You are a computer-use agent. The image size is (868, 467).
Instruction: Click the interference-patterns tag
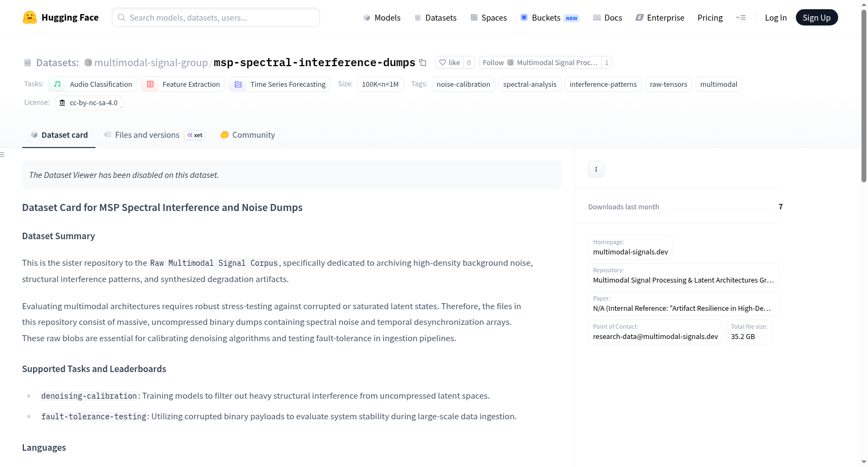[x=603, y=84]
